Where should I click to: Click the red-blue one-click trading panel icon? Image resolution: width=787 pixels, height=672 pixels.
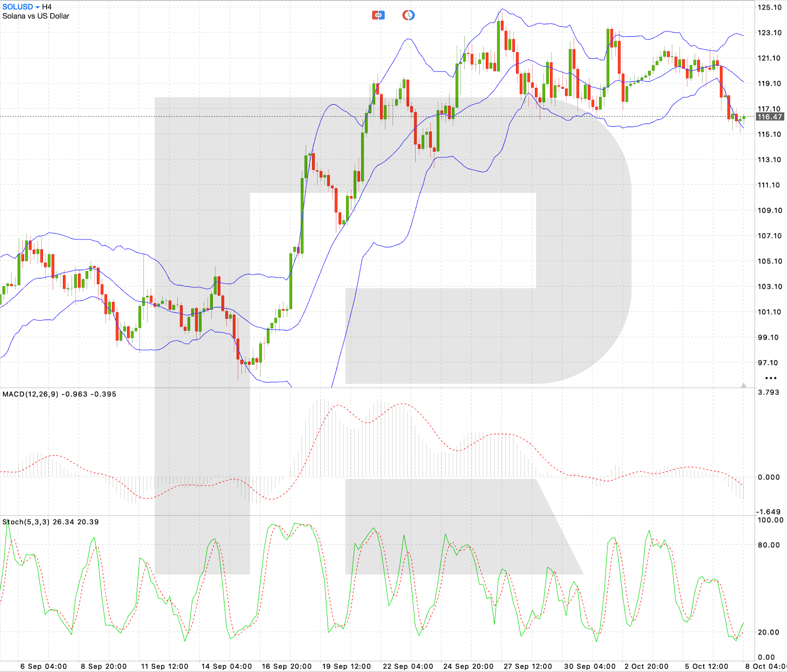[x=378, y=16]
